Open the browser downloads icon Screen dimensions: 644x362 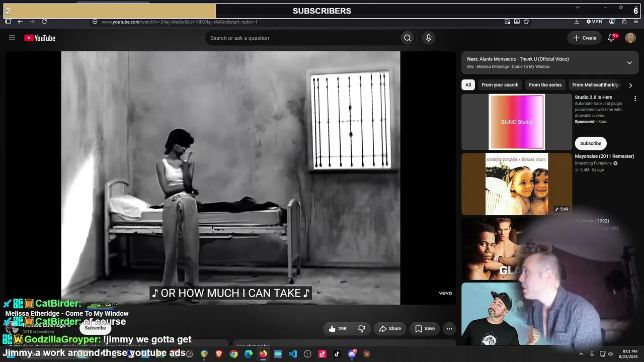pyautogui.click(x=577, y=22)
